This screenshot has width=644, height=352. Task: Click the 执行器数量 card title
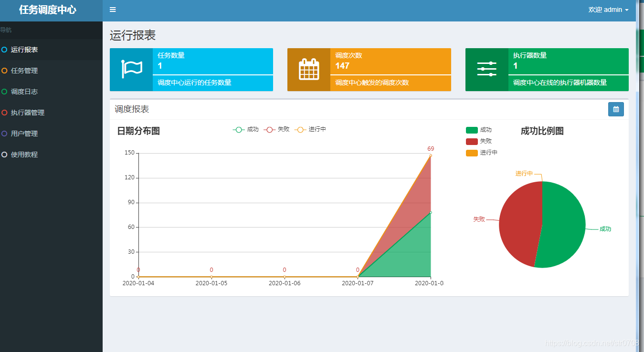(x=530, y=55)
